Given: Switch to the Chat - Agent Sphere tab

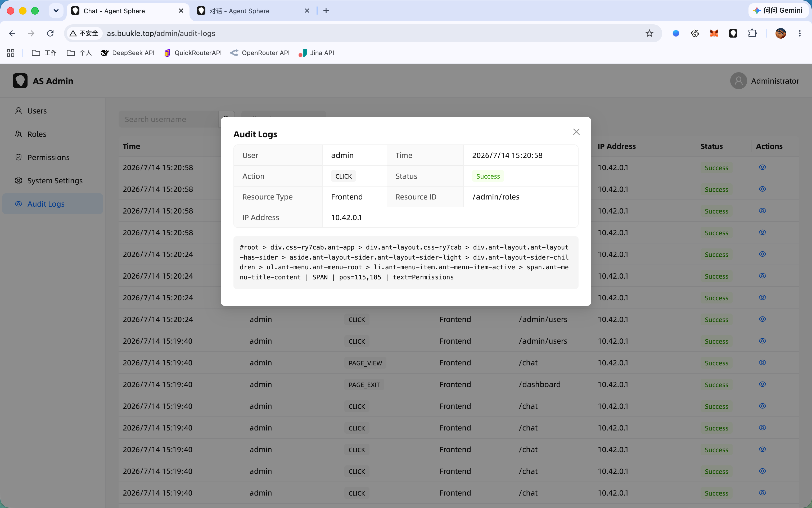Looking at the screenshot, I should 128,11.
